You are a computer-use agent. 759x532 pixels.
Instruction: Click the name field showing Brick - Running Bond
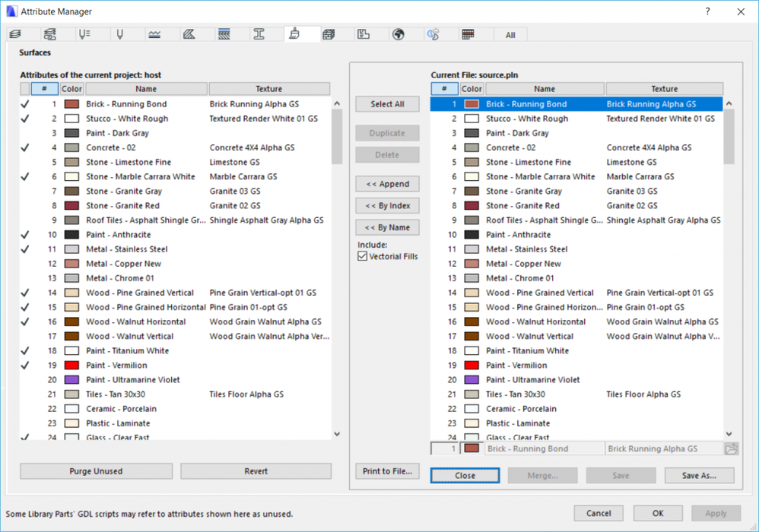tap(545, 449)
